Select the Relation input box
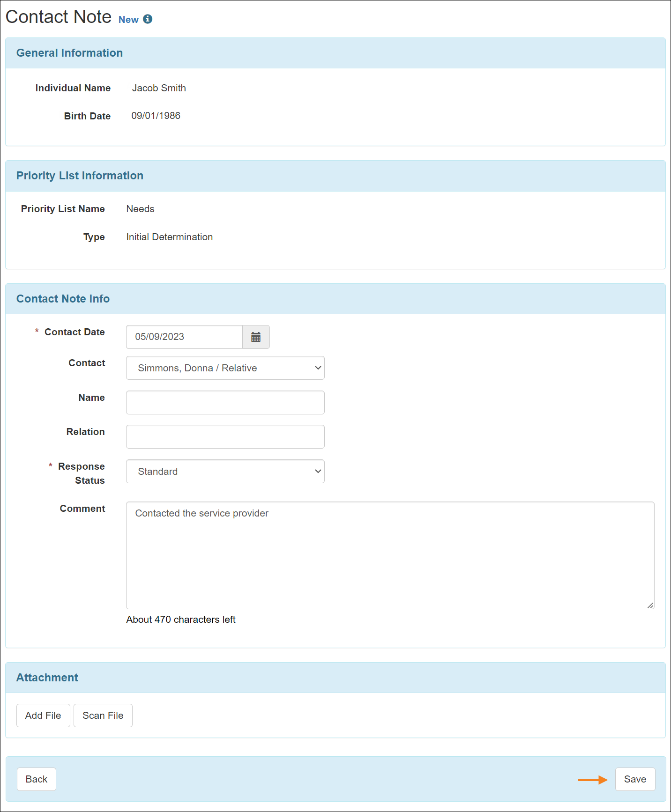 click(x=225, y=437)
